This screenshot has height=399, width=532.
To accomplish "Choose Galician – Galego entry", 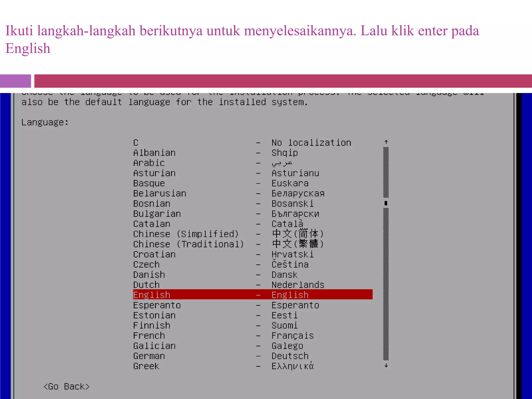I will click(253, 345).
